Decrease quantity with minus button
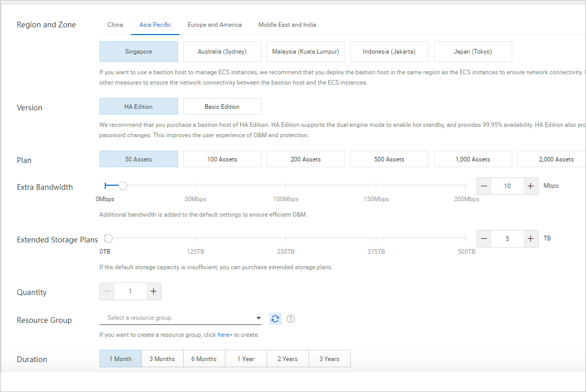The image size is (586, 392). coord(107,291)
